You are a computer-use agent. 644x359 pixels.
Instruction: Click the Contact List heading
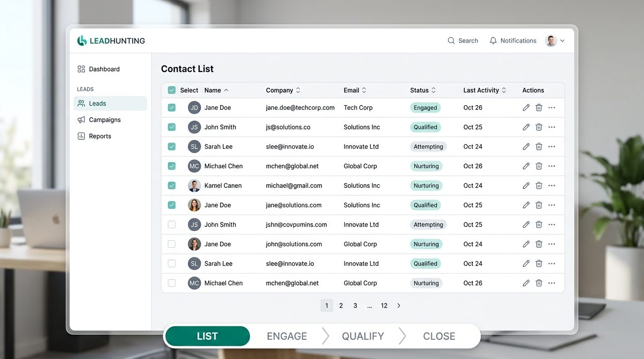pyautogui.click(x=187, y=69)
